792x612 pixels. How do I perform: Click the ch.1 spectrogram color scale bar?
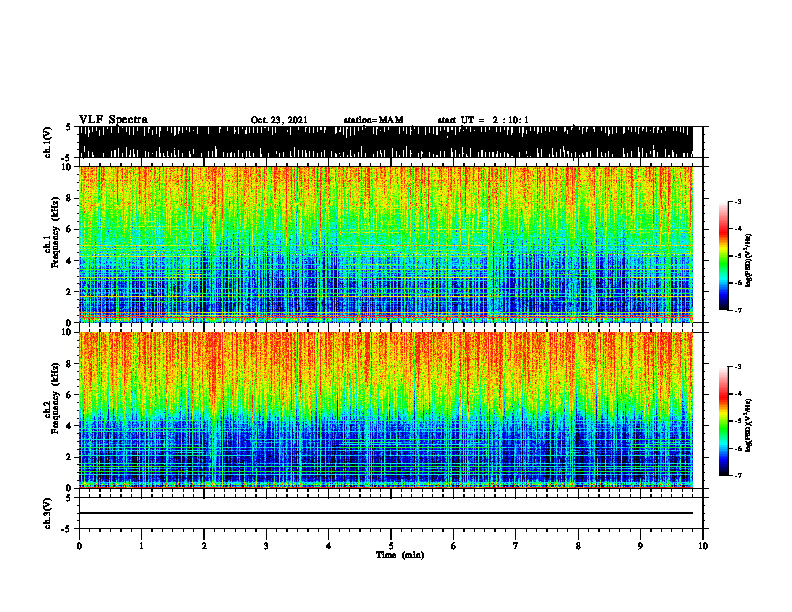tap(724, 256)
